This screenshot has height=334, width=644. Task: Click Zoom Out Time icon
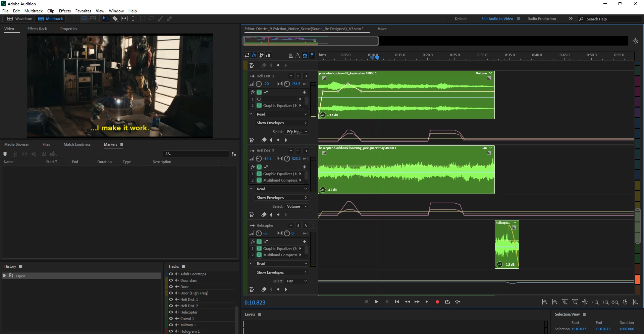575,302
